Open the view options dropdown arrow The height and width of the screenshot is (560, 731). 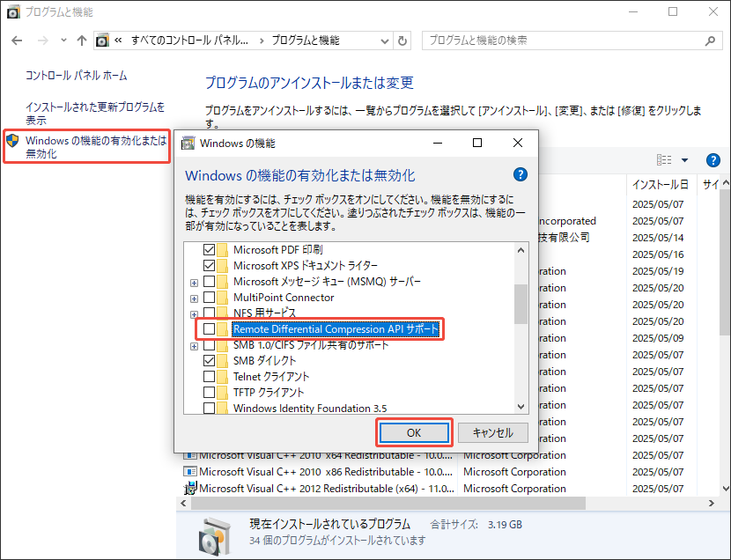pyautogui.click(x=684, y=160)
